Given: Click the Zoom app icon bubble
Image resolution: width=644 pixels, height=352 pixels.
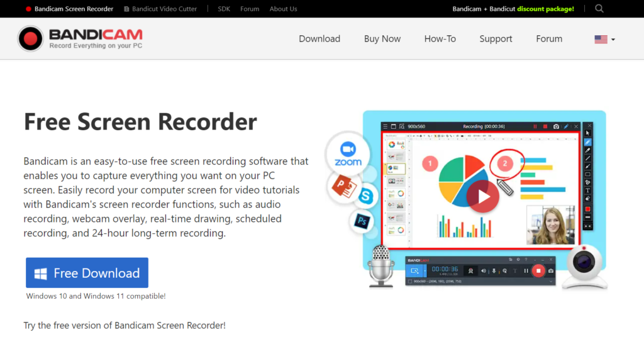Looking at the screenshot, I should tap(348, 154).
